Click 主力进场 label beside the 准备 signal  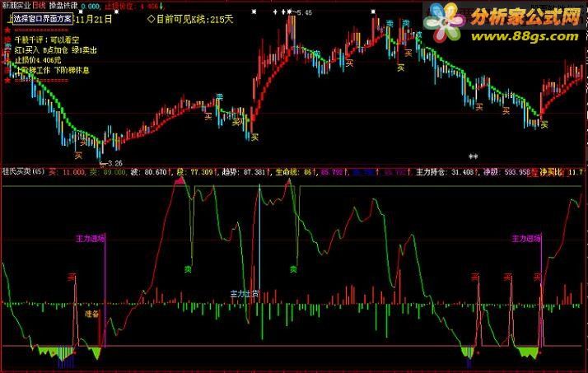[x=91, y=239]
